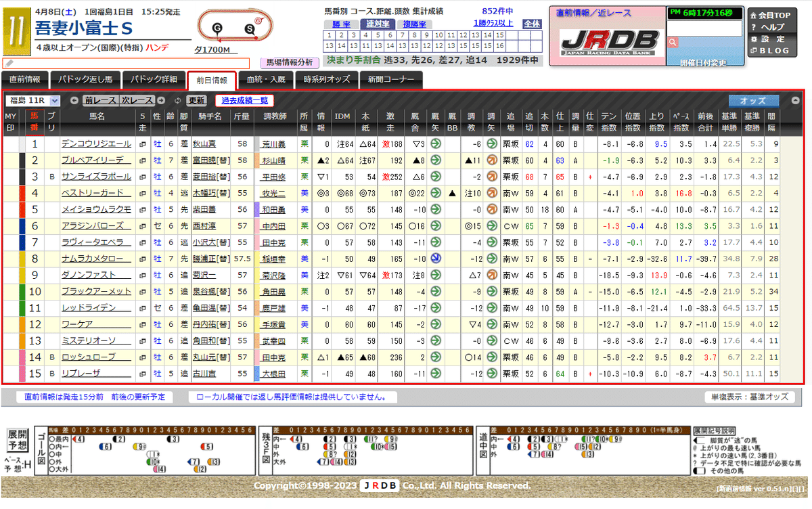
Task: Open the popup window icon next to デンコウリジエール
Action: [143, 144]
